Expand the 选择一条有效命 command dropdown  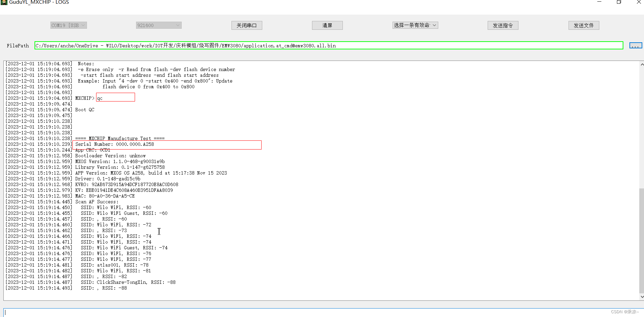(415, 25)
